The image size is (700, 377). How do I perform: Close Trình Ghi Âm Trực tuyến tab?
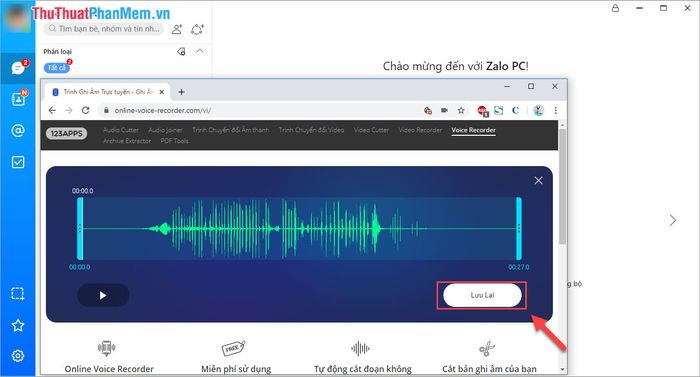tap(162, 92)
